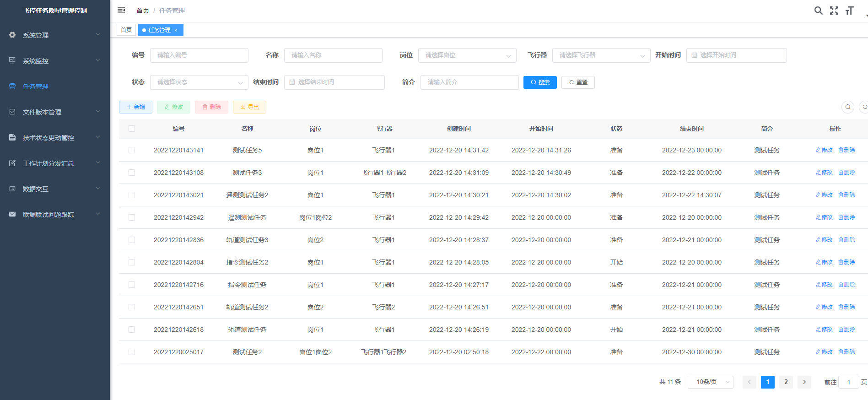Open 工作计划分发汇总 sidebar menu
The width and height of the screenshot is (868, 400).
pyautogui.click(x=55, y=163)
